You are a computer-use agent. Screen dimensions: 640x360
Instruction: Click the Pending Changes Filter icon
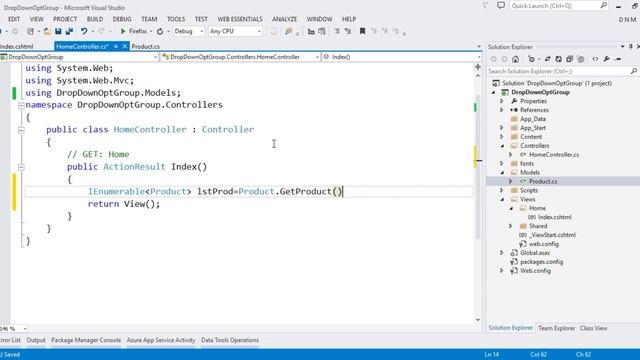pos(531,59)
